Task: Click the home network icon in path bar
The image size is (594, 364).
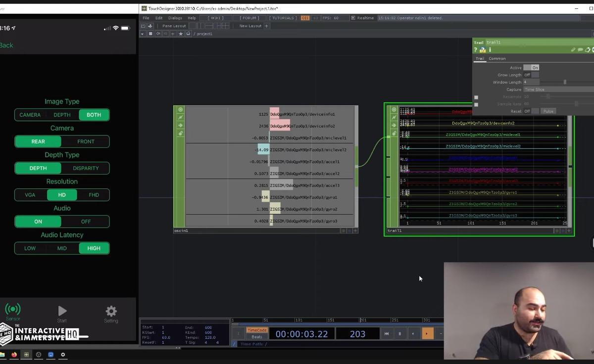Action: (x=188, y=34)
